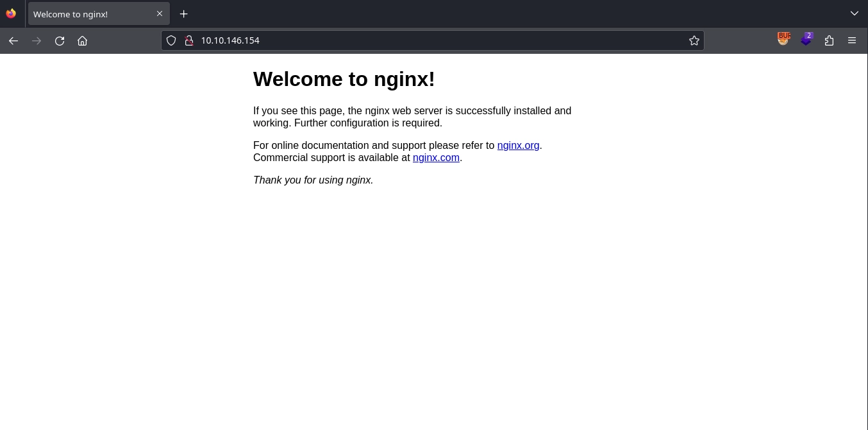Viewport: 868px width, 430px height.
Task: Open the tracking protection shield
Action: (171, 40)
